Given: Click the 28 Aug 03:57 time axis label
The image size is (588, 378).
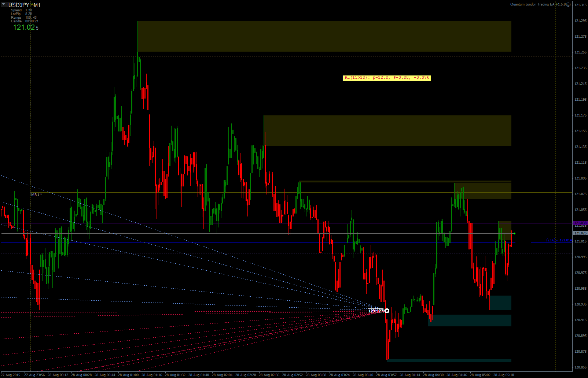Looking at the screenshot, I should point(387,375).
